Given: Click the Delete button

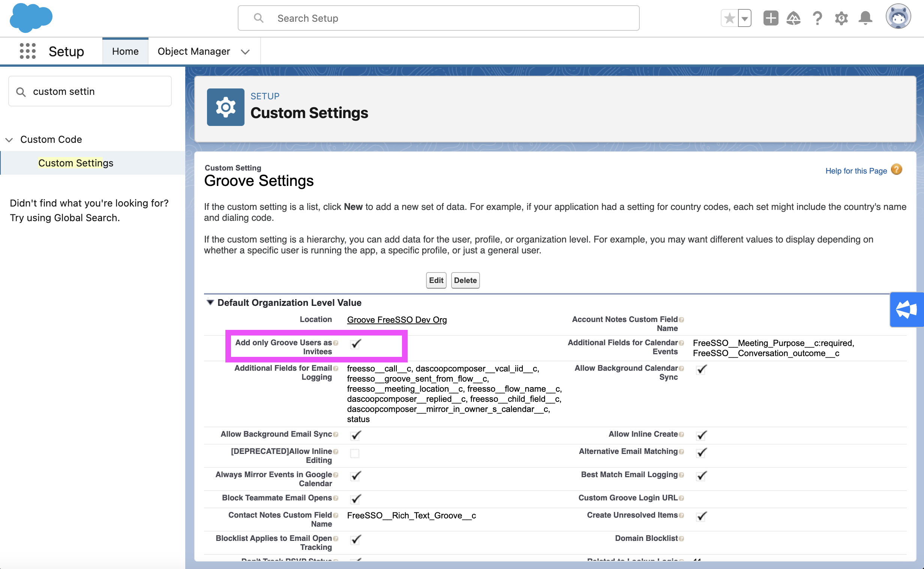Looking at the screenshot, I should [x=465, y=280].
